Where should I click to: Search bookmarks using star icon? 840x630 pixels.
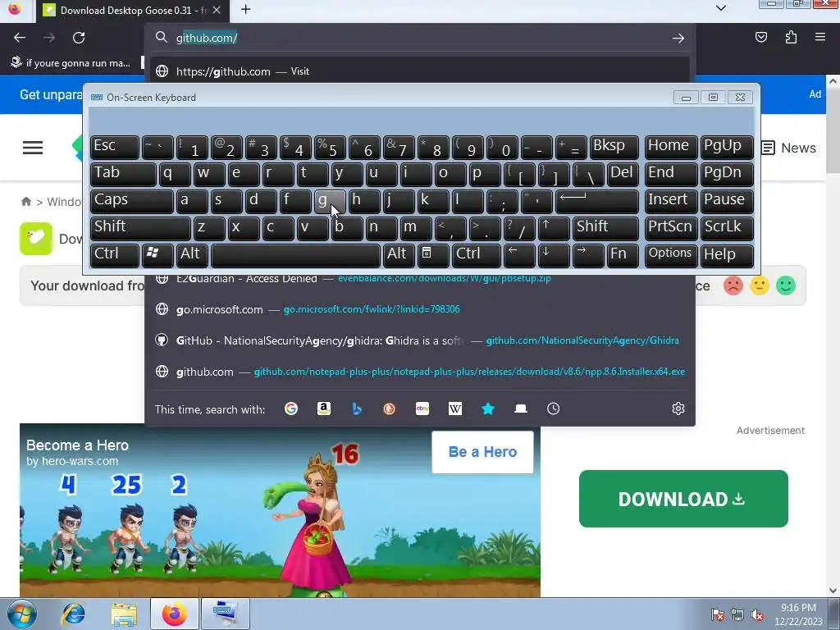(x=487, y=409)
